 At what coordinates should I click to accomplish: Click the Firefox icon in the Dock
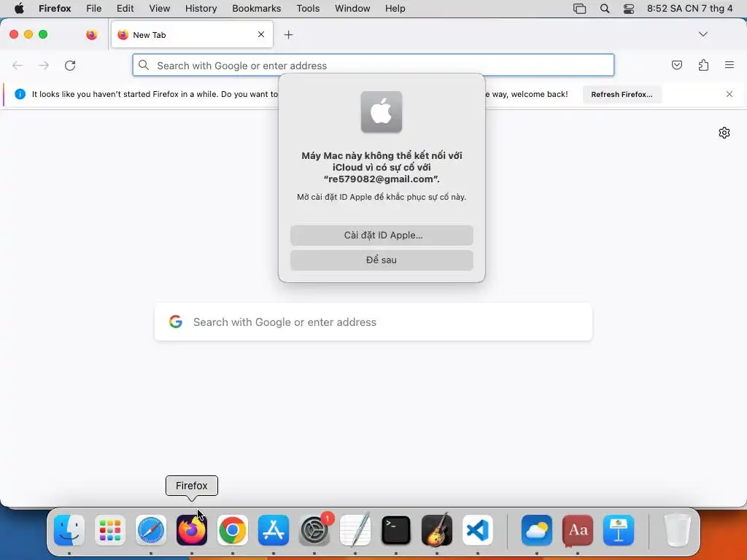pyautogui.click(x=192, y=530)
